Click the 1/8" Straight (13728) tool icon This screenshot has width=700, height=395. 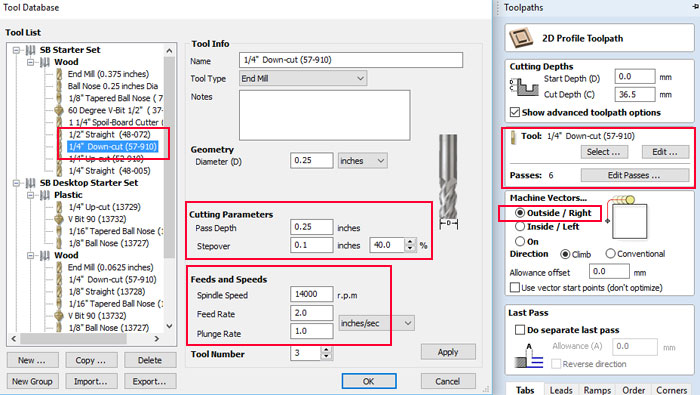(59, 291)
